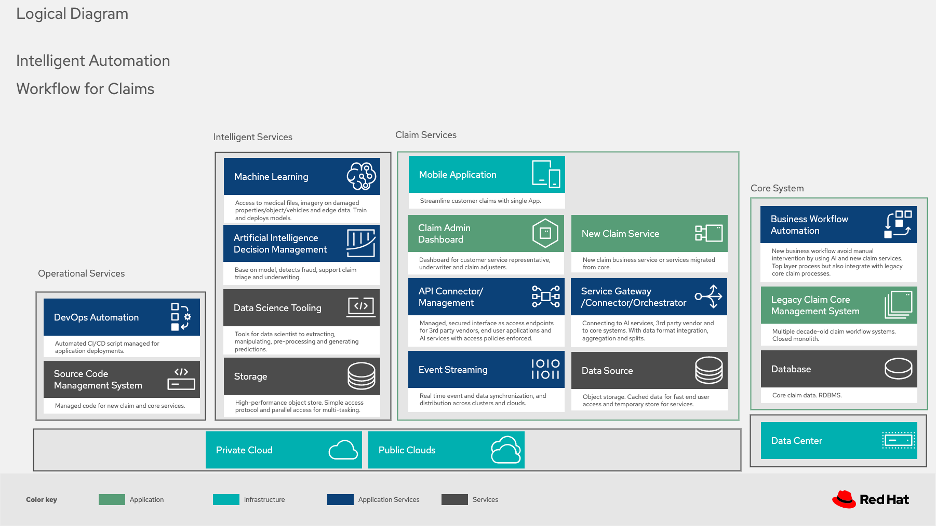This screenshot has width=936, height=526.
Task: Select the API Connector/Management title
Action: [x=450, y=297]
